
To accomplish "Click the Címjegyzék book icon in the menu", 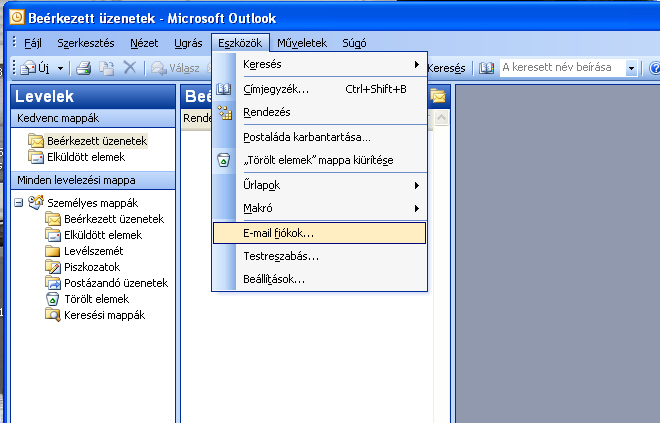I will (x=224, y=89).
